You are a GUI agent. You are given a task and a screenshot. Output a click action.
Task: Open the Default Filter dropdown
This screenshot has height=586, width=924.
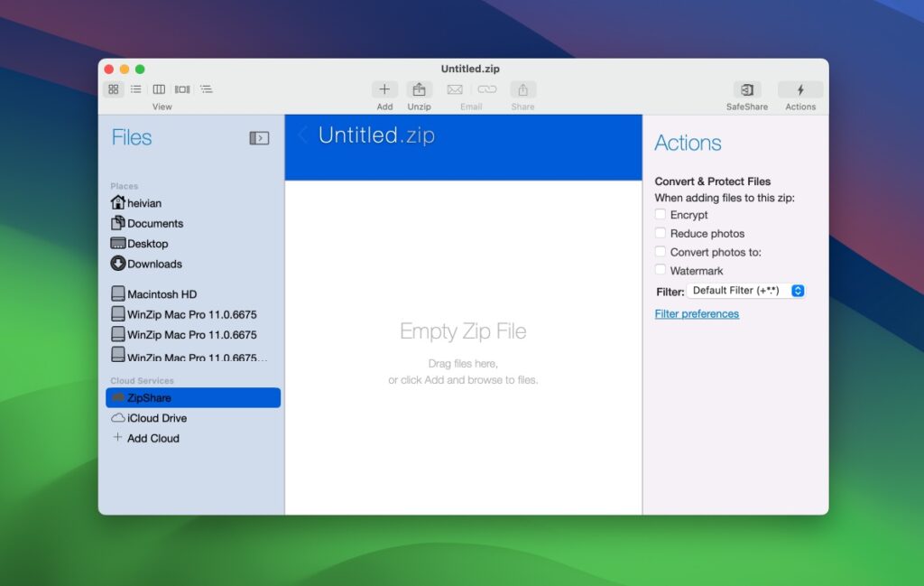coord(744,290)
